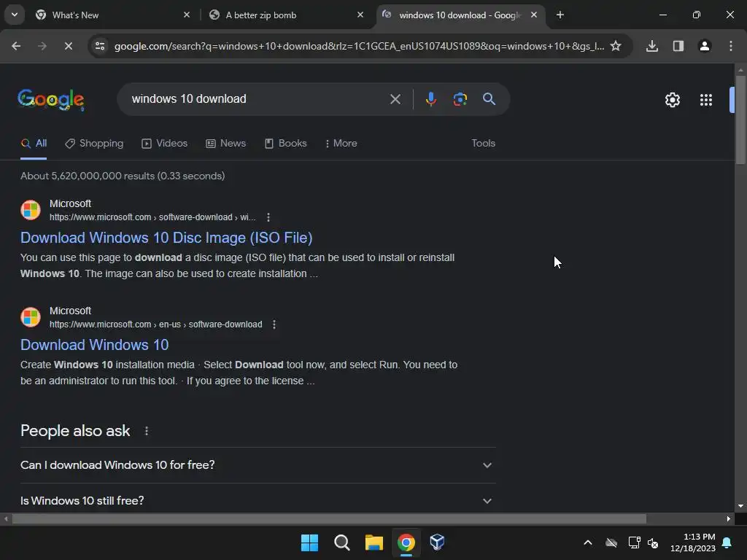
Task: Open about-result menu for en-us software-download result
Action: (274, 324)
